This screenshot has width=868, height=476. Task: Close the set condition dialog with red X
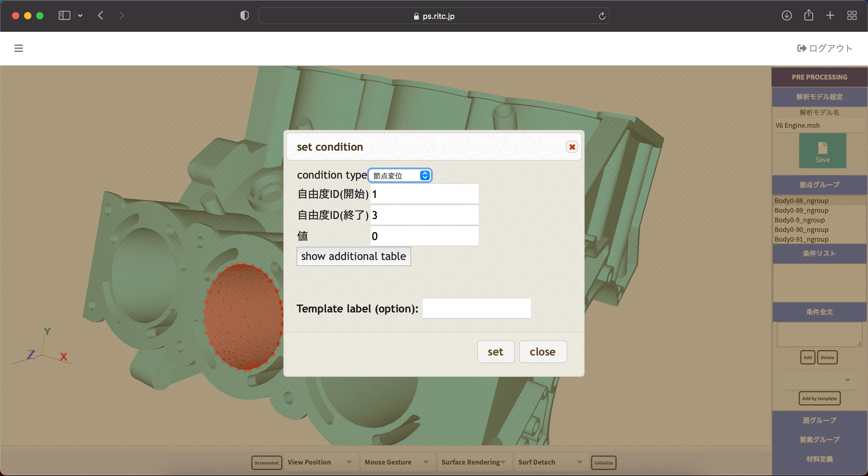click(572, 147)
